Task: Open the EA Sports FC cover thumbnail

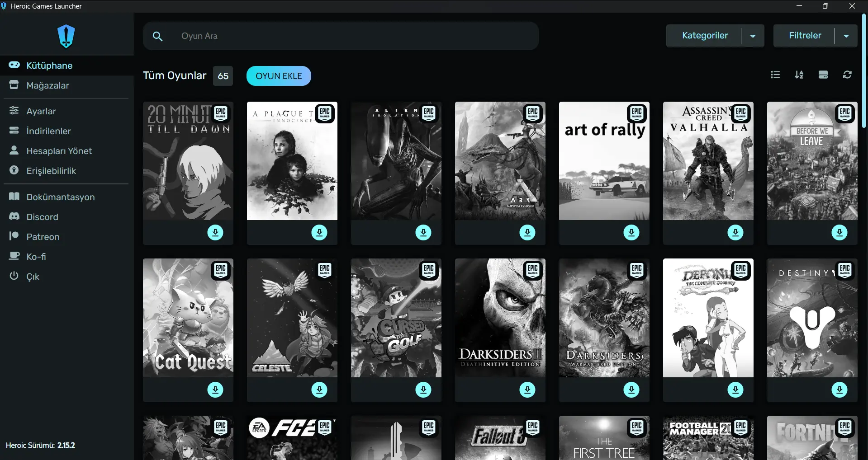Action: 292,438
